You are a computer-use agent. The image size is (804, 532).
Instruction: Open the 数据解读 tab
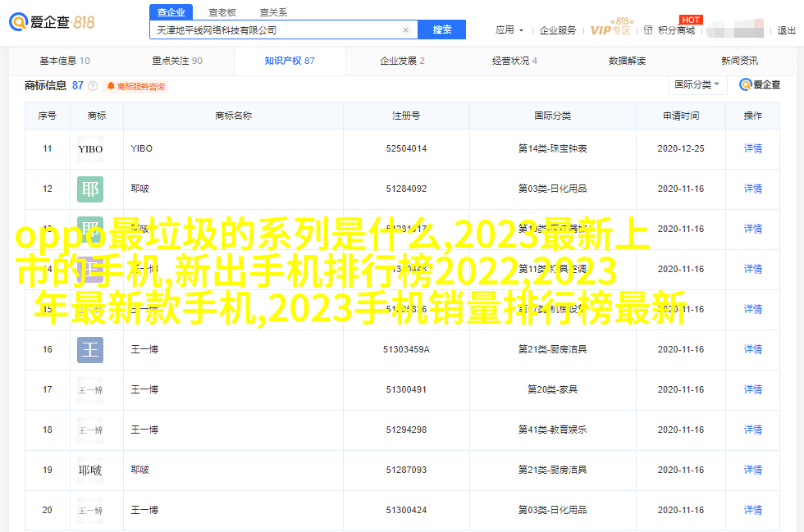pyautogui.click(x=627, y=61)
